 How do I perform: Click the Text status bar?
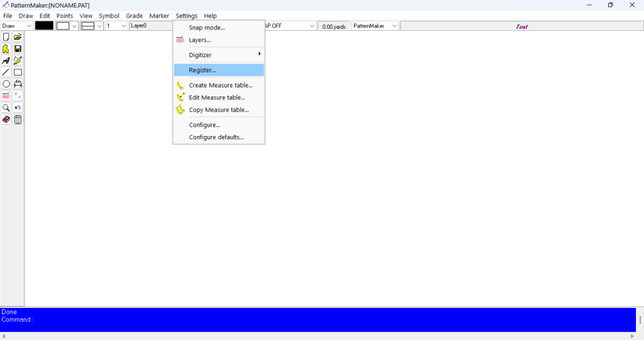(521, 26)
